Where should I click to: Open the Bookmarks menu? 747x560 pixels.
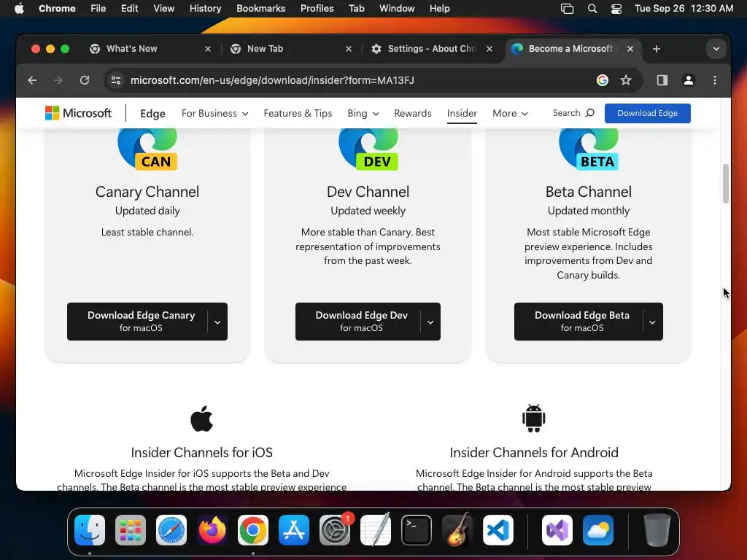tap(261, 9)
